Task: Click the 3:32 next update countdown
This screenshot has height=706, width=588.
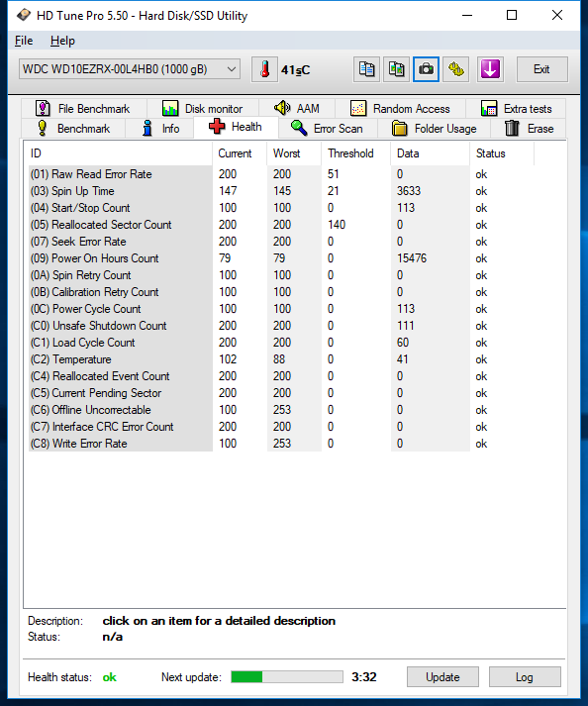Action: click(x=363, y=676)
